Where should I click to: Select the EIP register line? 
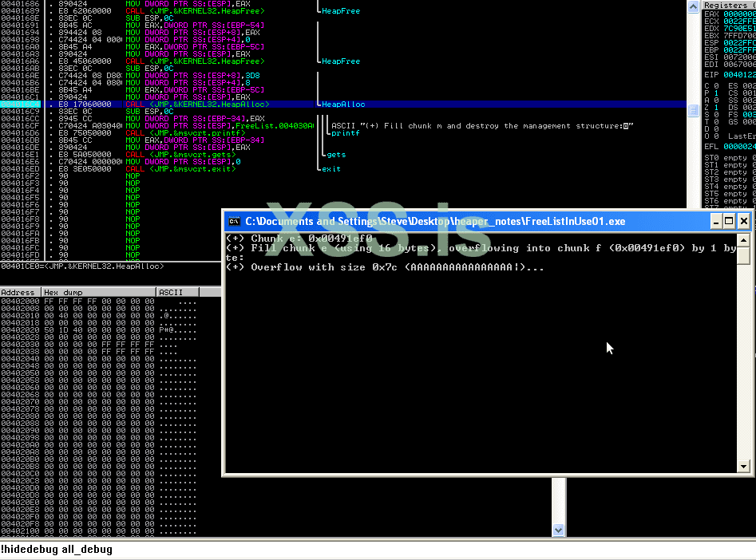(x=730, y=75)
